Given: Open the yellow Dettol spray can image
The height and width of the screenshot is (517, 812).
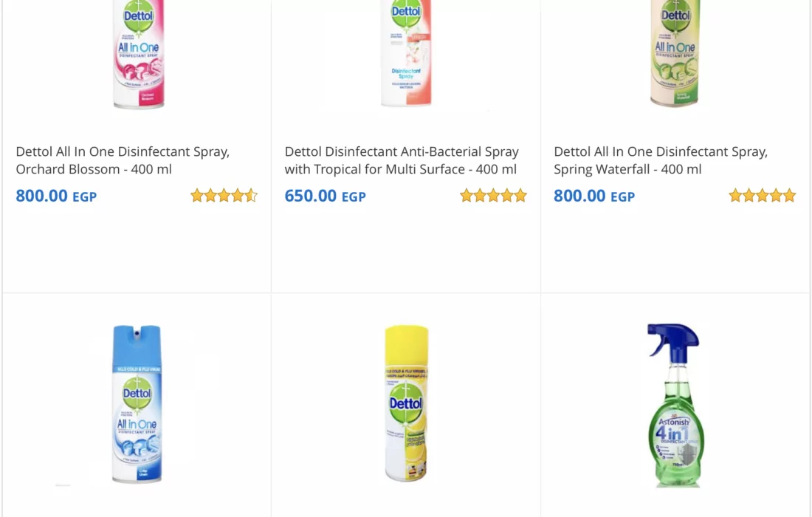Looking at the screenshot, I should (406, 404).
